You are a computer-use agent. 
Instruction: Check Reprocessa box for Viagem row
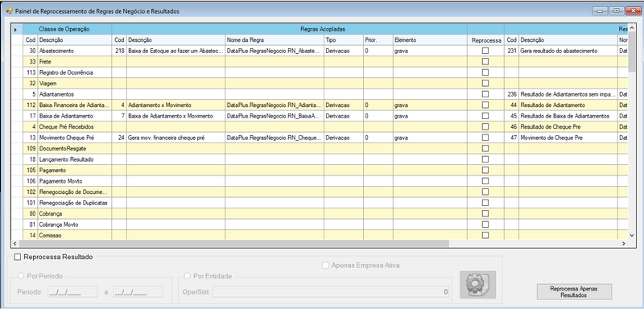(485, 84)
